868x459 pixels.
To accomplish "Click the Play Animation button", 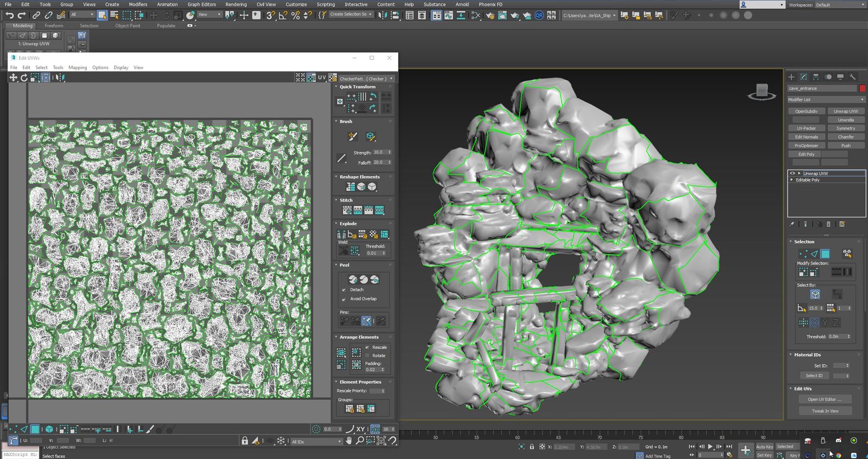I will 710,447.
